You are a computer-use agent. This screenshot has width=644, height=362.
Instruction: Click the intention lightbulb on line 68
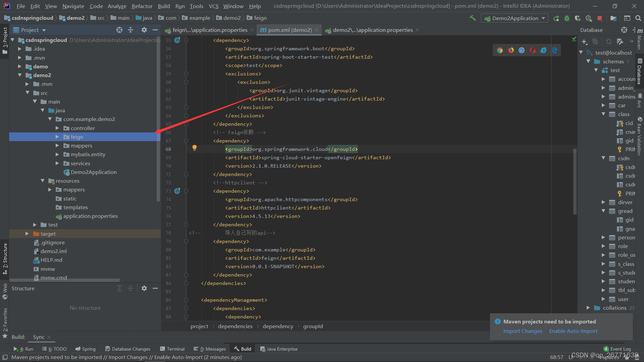pyautogui.click(x=194, y=148)
